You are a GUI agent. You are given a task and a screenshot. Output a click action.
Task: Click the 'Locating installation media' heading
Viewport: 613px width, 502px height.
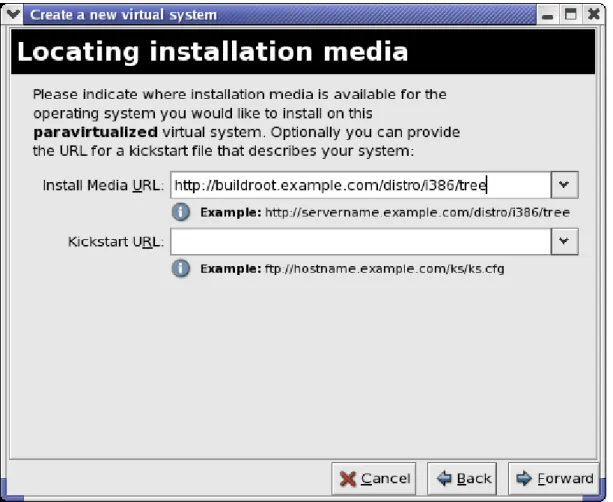tap(213, 52)
